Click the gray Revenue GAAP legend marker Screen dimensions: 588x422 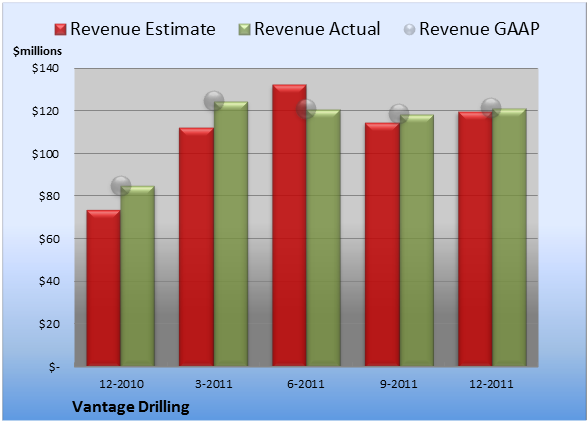[x=410, y=30]
